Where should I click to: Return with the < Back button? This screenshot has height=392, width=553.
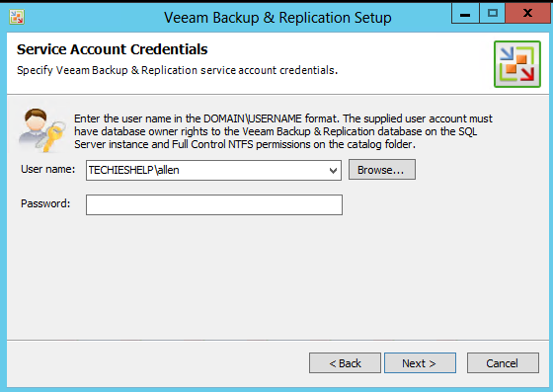[x=345, y=362]
